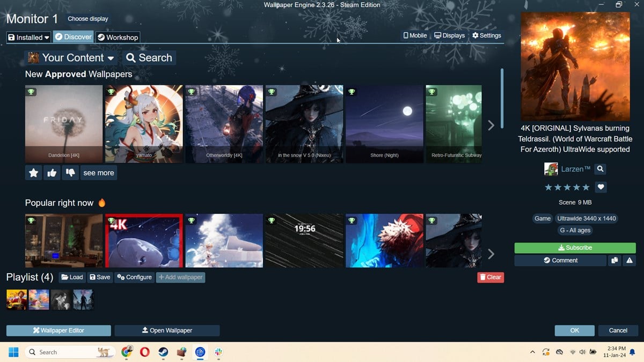
Task: Click the star favorite icon under New Approved
Action: pos(33,173)
